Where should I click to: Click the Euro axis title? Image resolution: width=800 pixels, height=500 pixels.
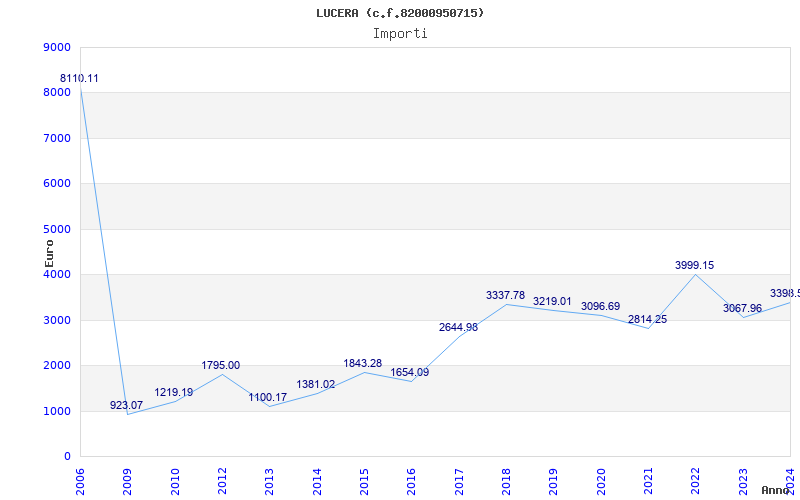tap(49, 254)
